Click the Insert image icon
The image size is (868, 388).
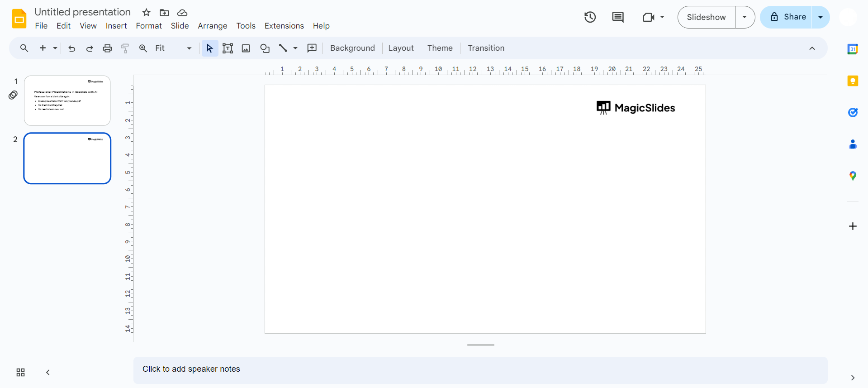pyautogui.click(x=246, y=48)
